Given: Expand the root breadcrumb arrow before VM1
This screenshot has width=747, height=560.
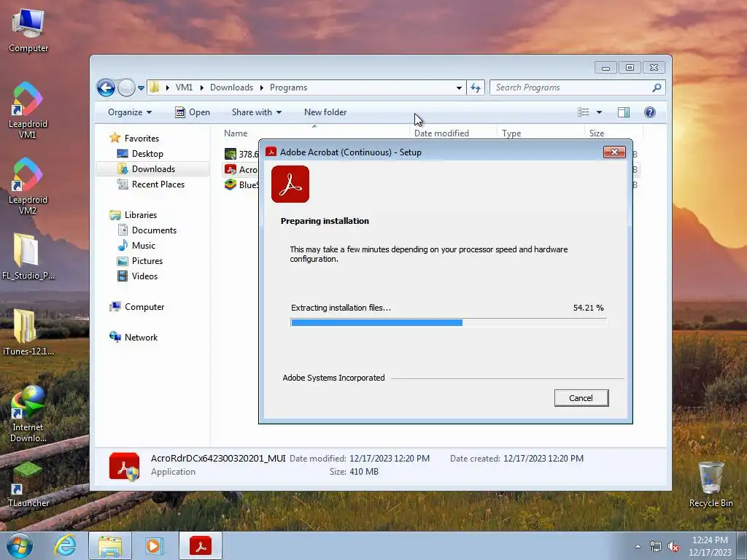Looking at the screenshot, I should [x=167, y=87].
